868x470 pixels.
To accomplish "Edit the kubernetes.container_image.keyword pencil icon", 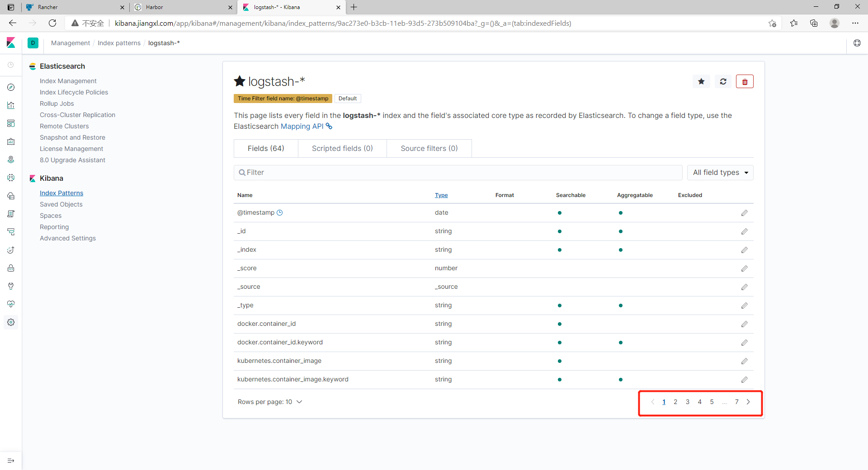I will click(744, 380).
